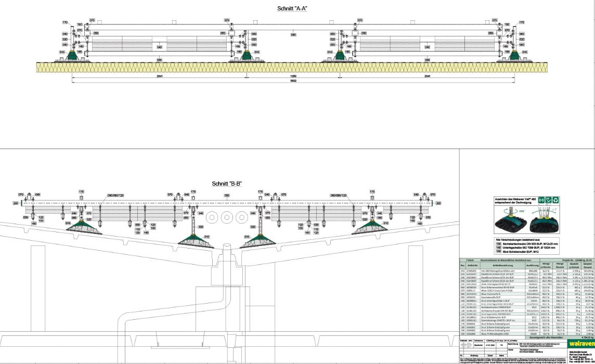The width and height of the screenshot is (595, 364).
Task: Click label 200 at the beam's left end in Schnitt B-B
Action: pos(16,203)
